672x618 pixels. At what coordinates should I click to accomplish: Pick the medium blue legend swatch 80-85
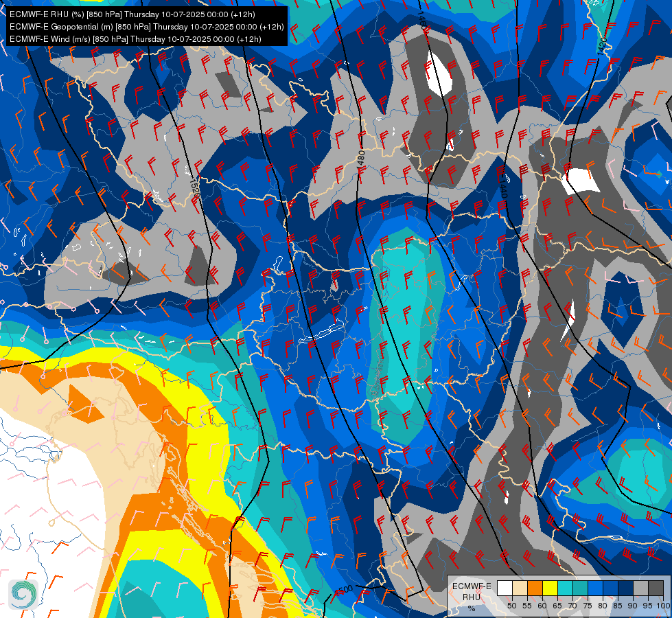click(x=610, y=588)
